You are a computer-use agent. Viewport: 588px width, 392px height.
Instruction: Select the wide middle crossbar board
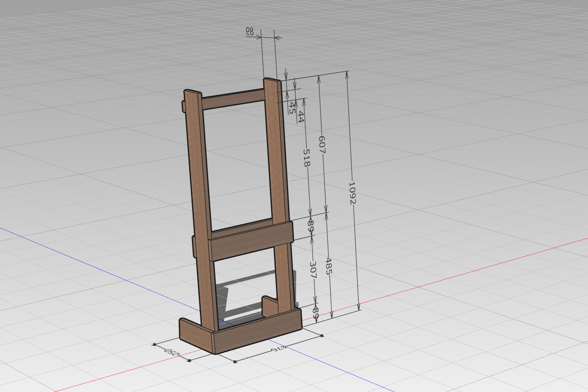coord(251,241)
